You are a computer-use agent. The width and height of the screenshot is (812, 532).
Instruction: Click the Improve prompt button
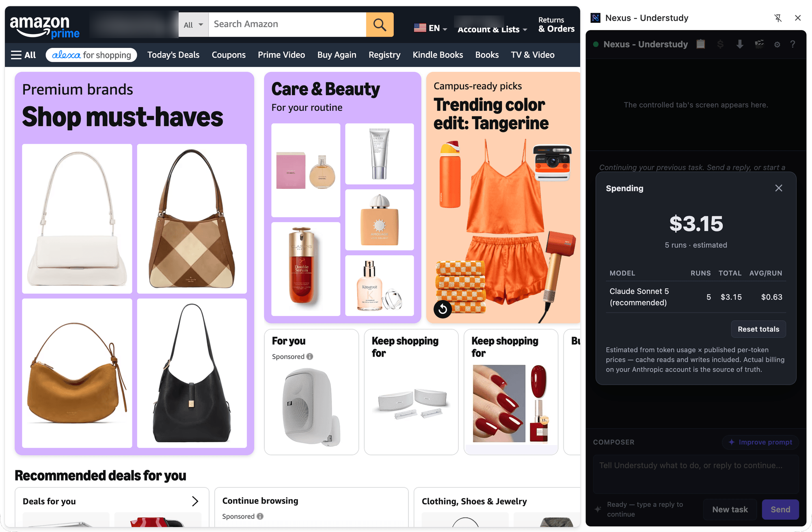[x=760, y=442]
